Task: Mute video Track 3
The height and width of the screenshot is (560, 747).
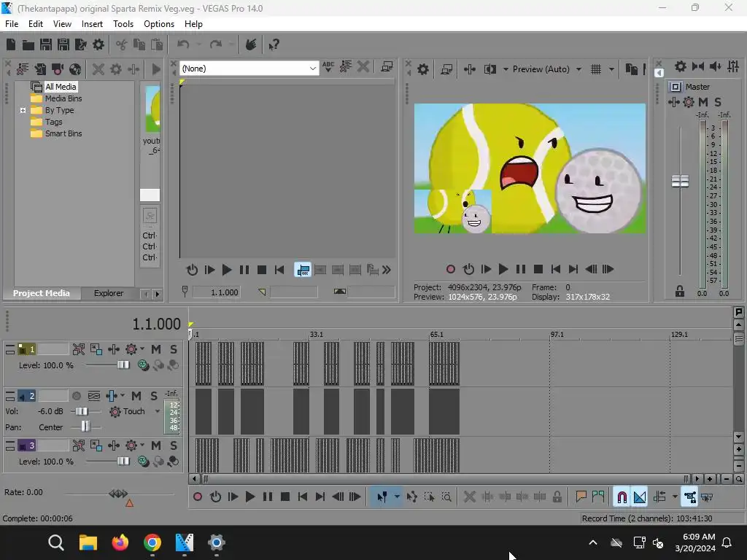Action: pyautogui.click(x=156, y=446)
